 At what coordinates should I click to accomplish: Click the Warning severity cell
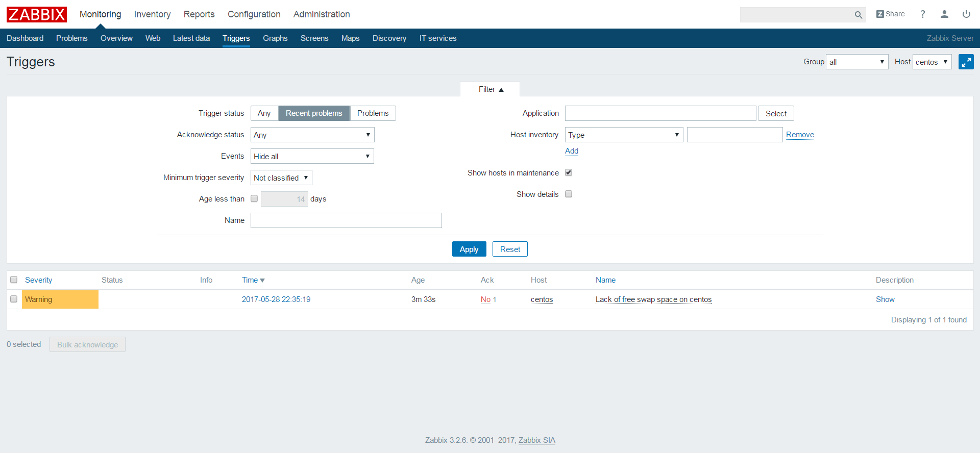click(x=60, y=299)
